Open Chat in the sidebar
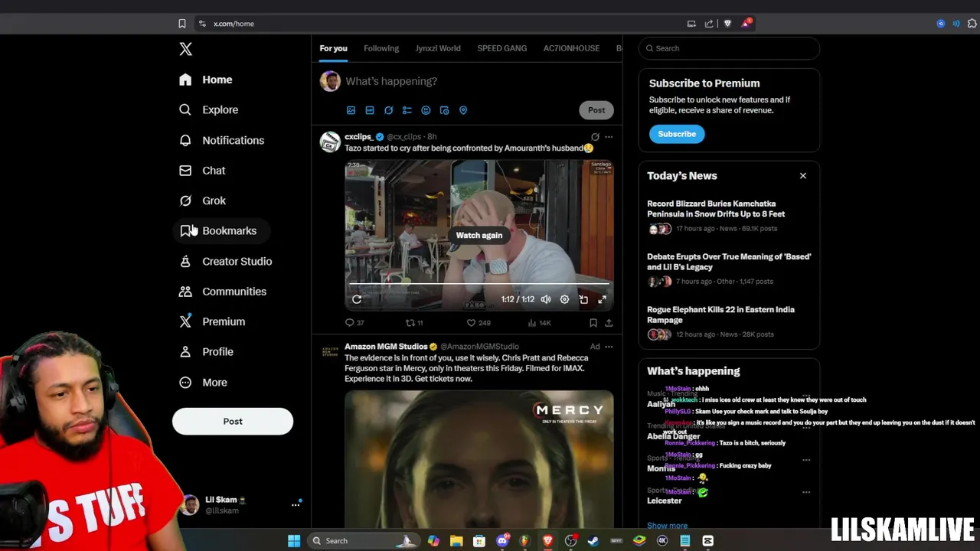Image resolution: width=980 pixels, height=551 pixels. coord(203,171)
